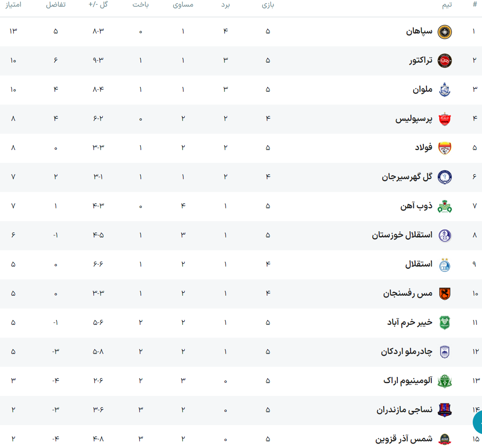
Task: Click the Mes Rafsanjan orange logo
Action: point(445,294)
